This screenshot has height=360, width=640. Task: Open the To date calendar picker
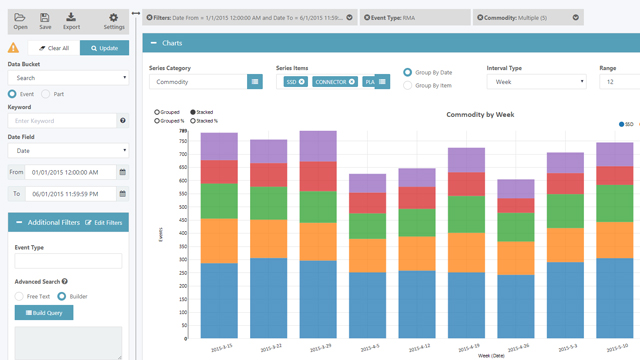point(122,194)
